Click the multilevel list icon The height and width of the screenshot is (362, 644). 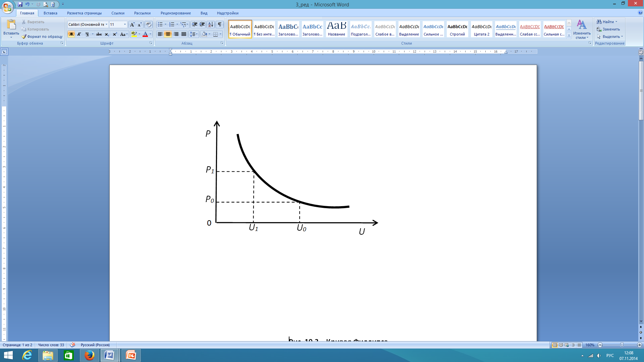(x=183, y=24)
